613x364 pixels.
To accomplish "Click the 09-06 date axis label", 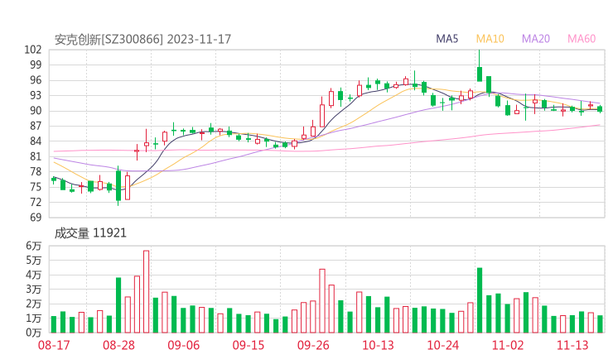I will pyautogui.click(x=184, y=345).
